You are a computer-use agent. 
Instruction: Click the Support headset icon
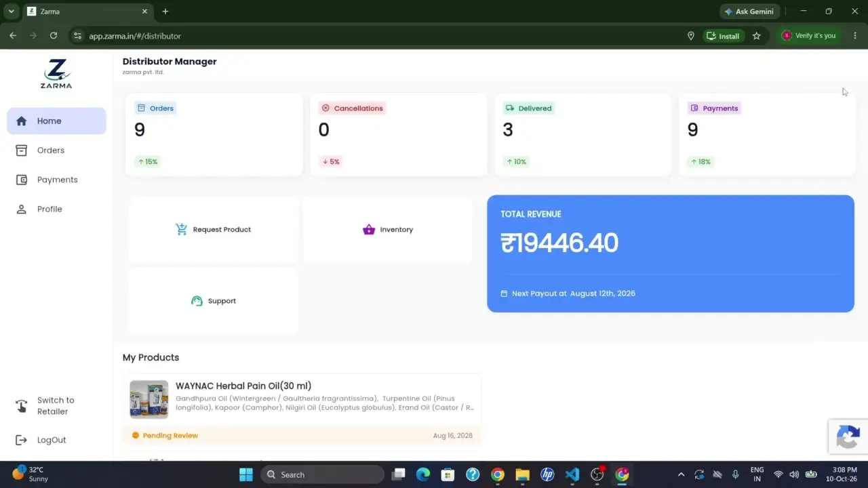pyautogui.click(x=197, y=300)
